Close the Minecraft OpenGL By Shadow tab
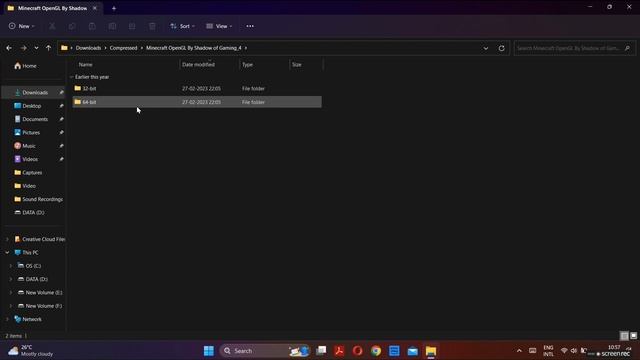 click(95, 8)
